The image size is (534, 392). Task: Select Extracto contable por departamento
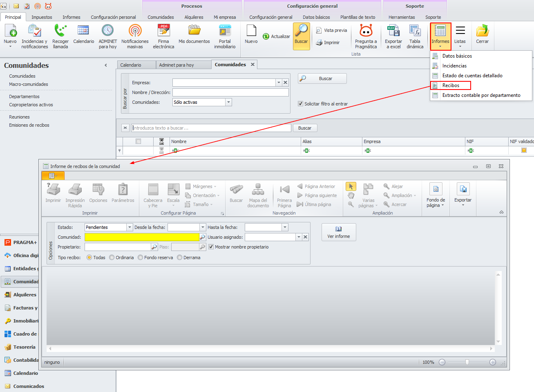click(x=481, y=95)
